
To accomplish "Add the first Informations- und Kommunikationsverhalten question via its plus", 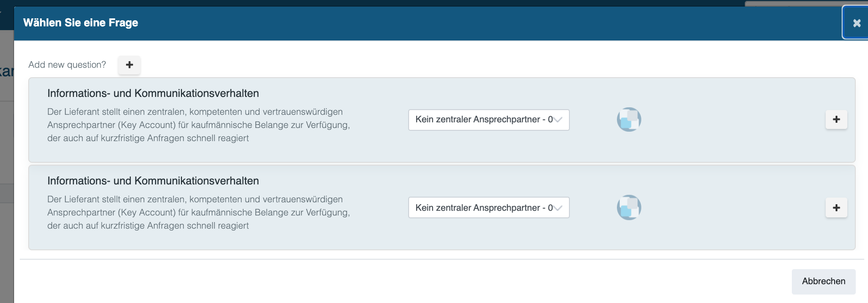I will [836, 120].
